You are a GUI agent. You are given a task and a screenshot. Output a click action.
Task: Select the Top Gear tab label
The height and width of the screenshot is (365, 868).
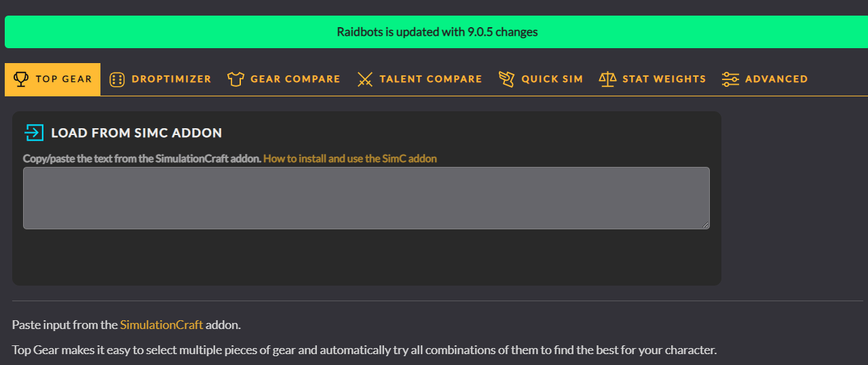point(64,79)
